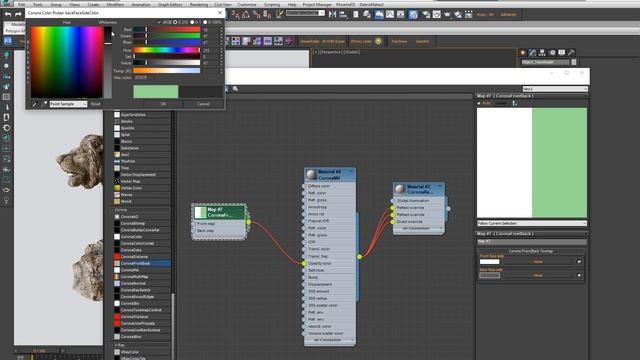Click the Mirror tool icon in toolbar
This screenshot has width=640, height=360.
pyautogui.click(x=332, y=14)
